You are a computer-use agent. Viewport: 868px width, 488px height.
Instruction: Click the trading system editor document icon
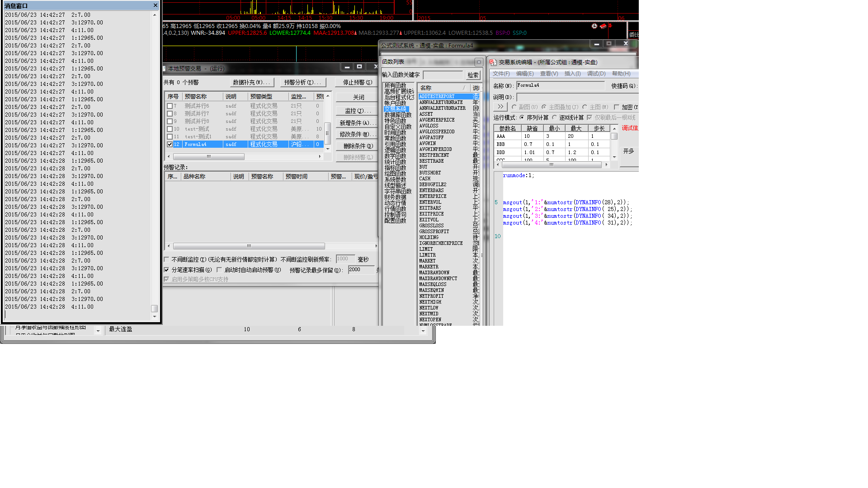pos(493,62)
